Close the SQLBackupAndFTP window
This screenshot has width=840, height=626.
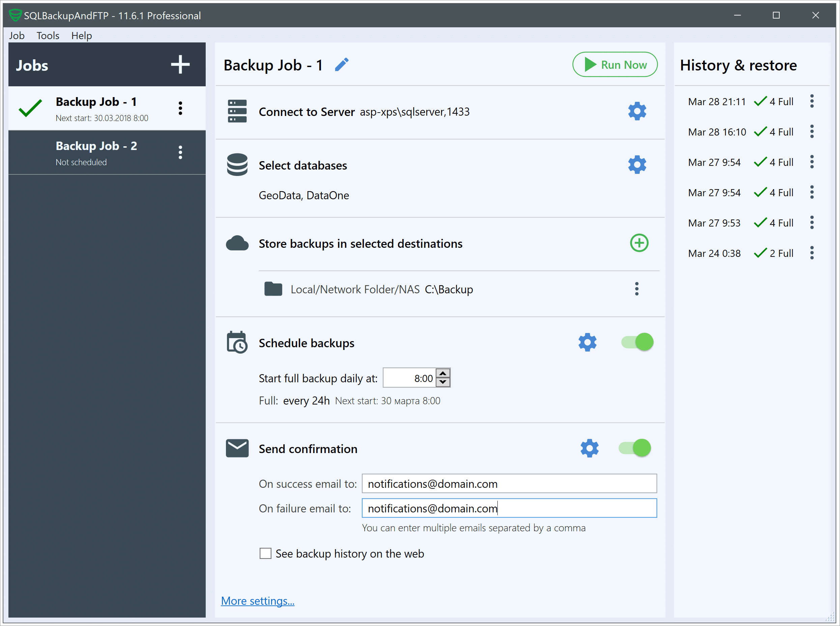pyautogui.click(x=816, y=15)
